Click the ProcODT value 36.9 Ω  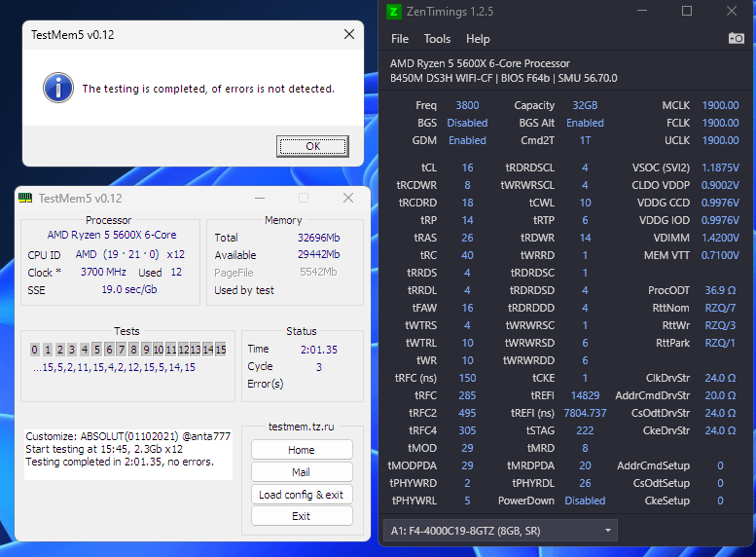pyautogui.click(x=720, y=290)
